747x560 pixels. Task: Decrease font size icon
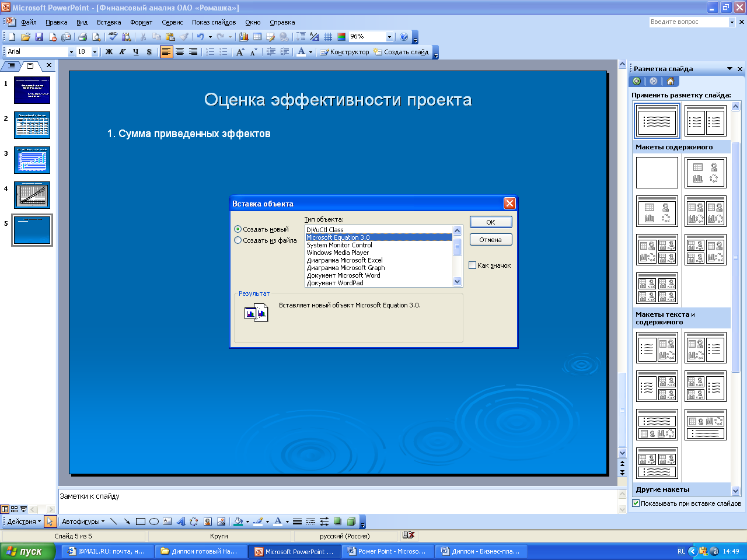click(253, 52)
